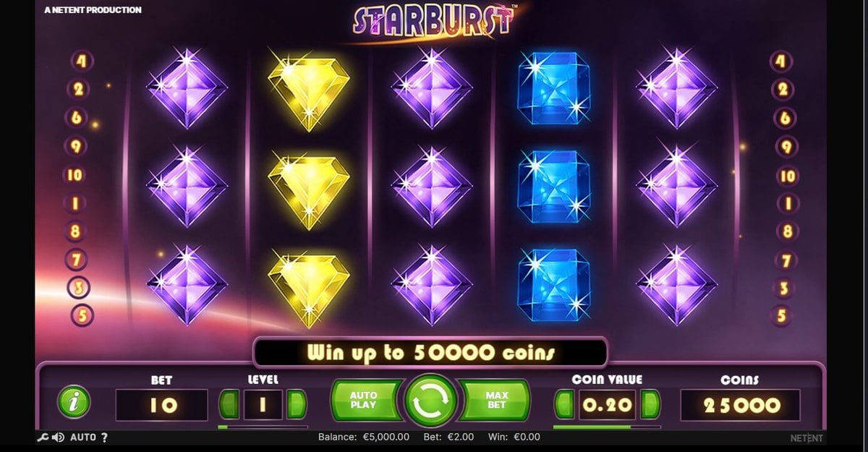The image size is (868, 452).
Task: Click the AUTO option in bottom bar
Action: pos(83,438)
